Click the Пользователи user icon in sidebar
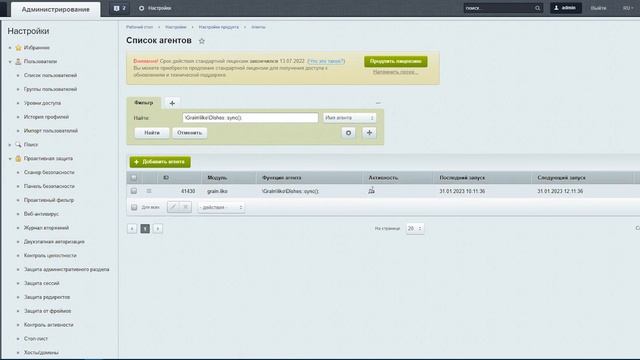Viewport: 640px width, 360px height. tap(18, 62)
